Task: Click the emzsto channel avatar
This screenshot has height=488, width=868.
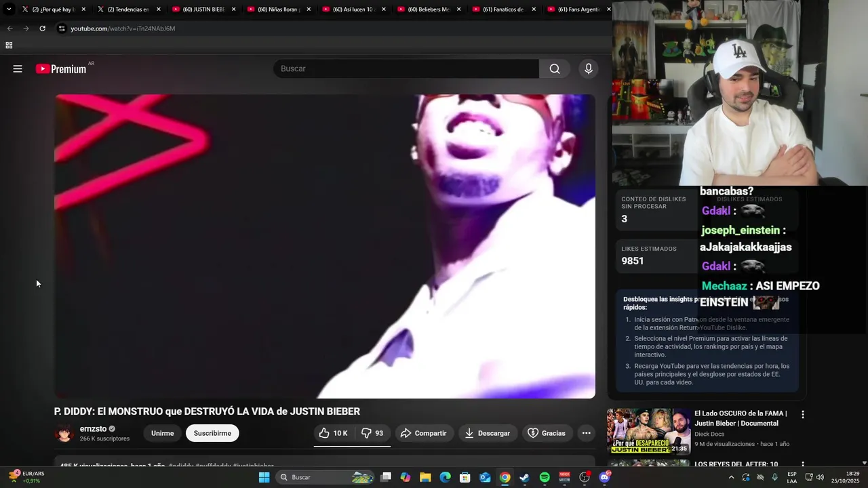Action: tap(64, 433)
